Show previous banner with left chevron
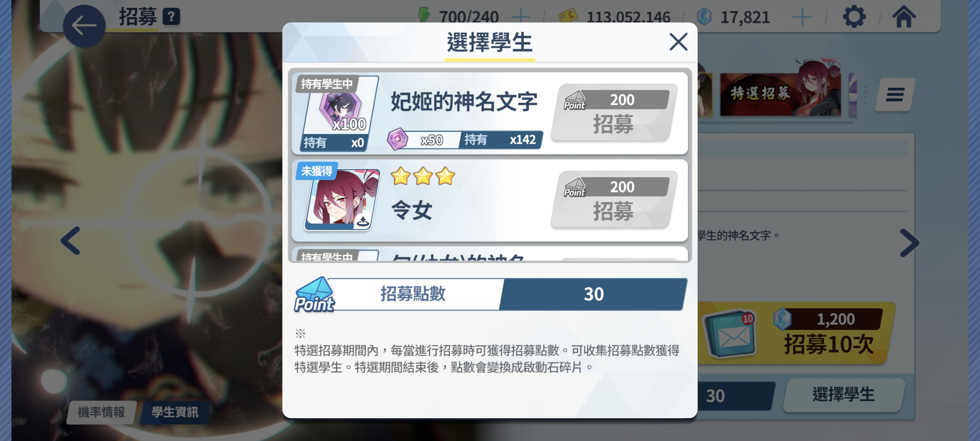 click(x=71, y=241)
